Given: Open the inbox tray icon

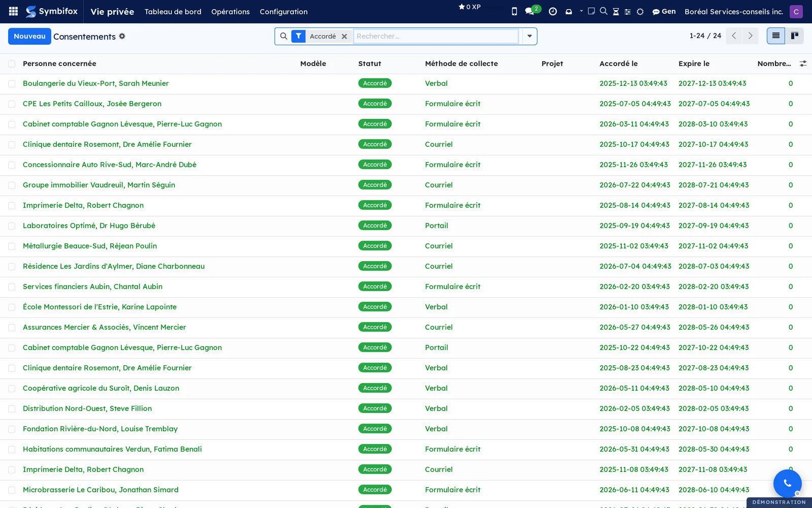Looking at the screenshot, I should click(x=569, y=11).
